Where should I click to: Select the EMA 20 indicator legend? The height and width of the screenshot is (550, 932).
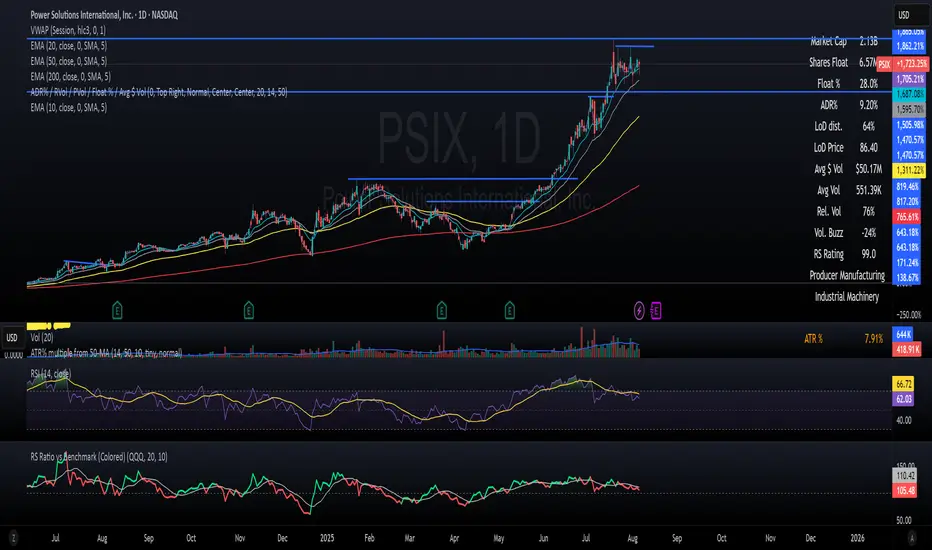coord(69,45)
